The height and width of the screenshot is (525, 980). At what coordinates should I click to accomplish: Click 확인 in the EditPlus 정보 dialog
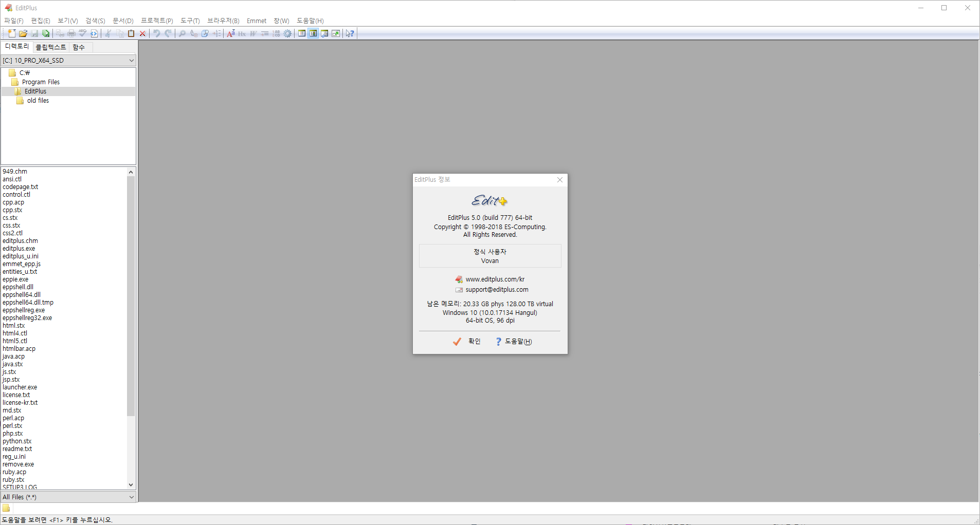click(x=467, y=342)
